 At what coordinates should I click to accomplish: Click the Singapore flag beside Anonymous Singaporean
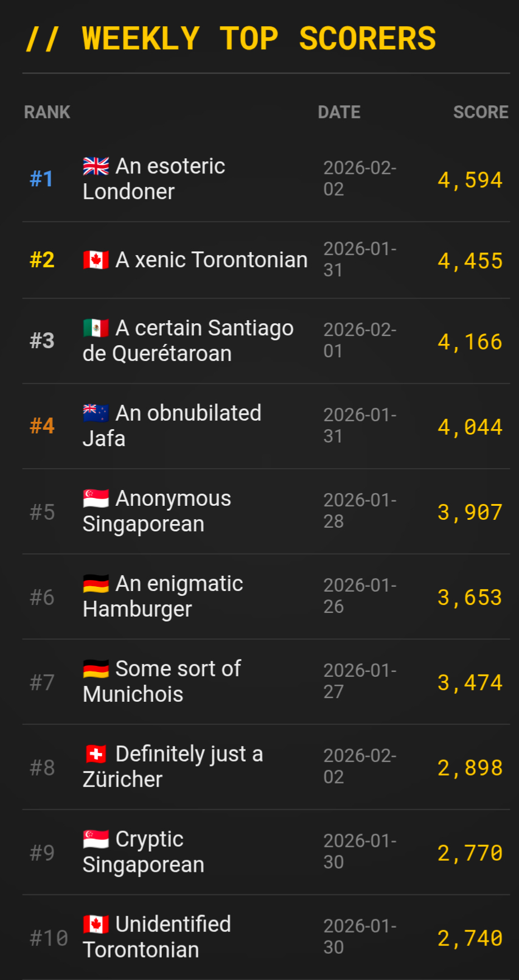tap(96, 499)
